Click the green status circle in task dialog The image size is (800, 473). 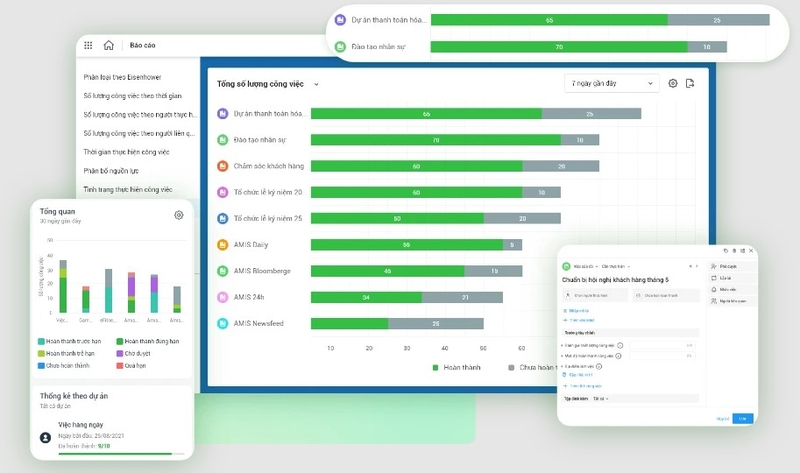tap(566, 266)
